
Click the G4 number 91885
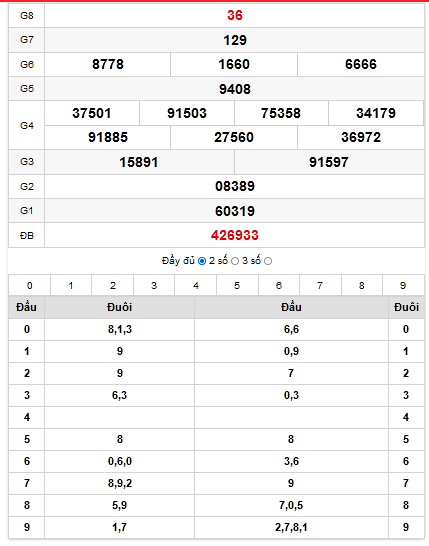point(108,137)
